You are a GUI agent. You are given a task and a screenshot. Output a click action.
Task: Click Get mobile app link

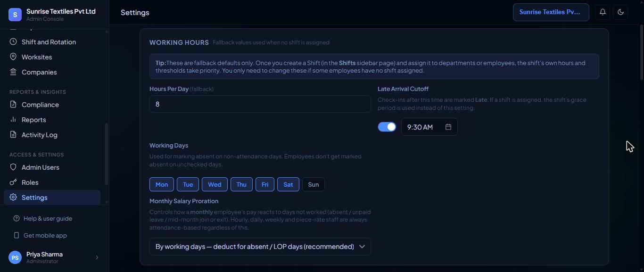[45, 236]
